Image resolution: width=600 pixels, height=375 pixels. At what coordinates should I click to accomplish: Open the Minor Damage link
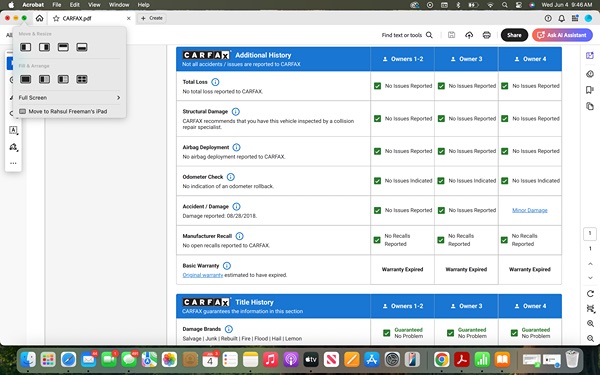coord(530,210)
